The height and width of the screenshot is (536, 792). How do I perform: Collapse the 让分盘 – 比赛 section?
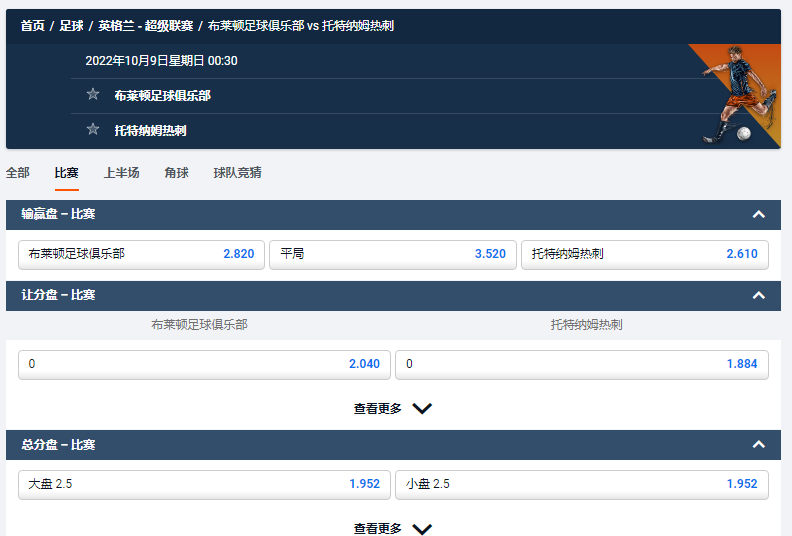759,296
